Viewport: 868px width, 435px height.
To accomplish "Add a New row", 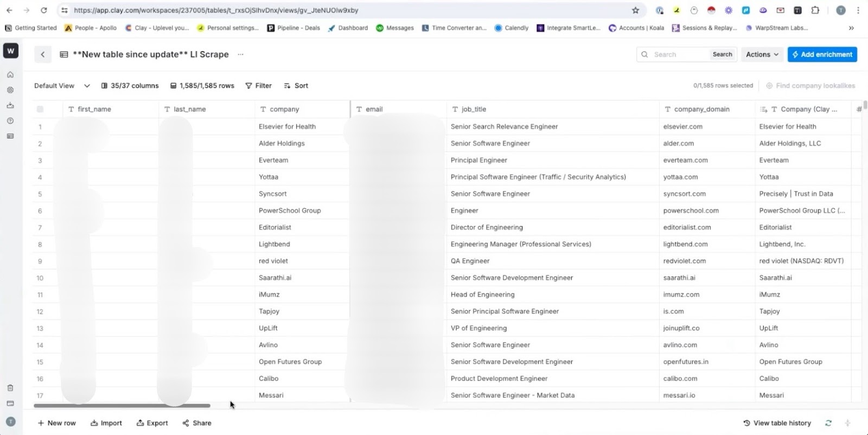I will pos(56,423).
